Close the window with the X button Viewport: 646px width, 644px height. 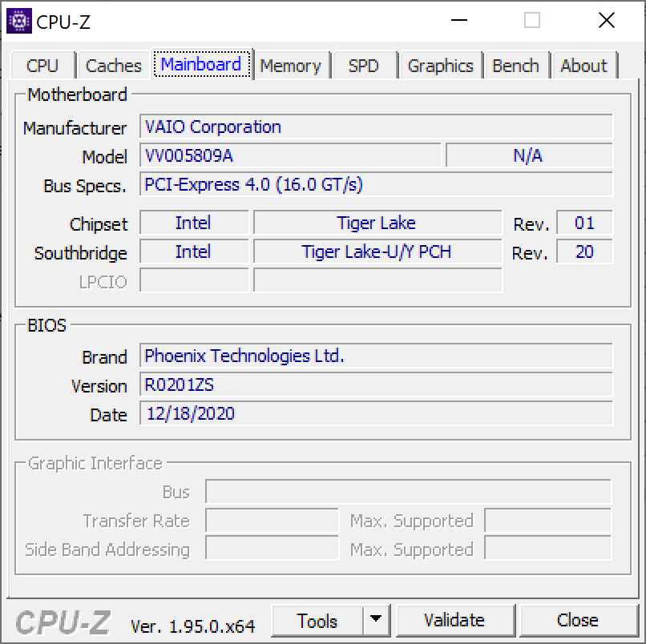click(607, 21)
